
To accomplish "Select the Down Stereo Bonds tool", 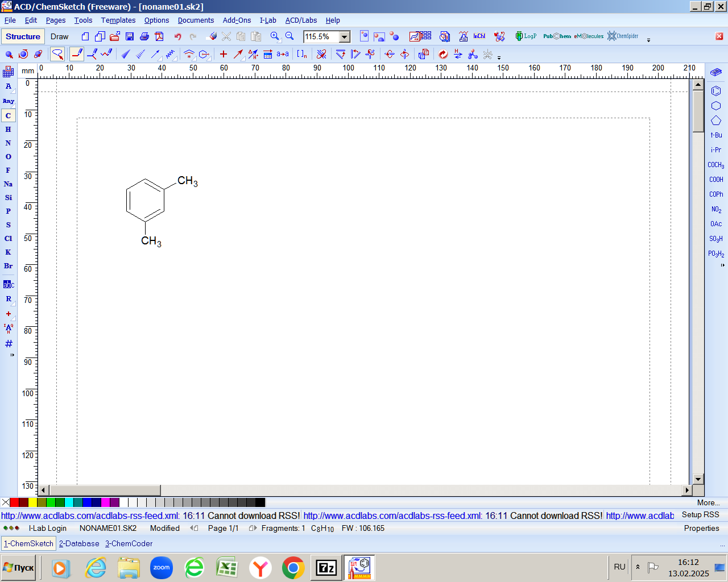I will pos(140,54).
